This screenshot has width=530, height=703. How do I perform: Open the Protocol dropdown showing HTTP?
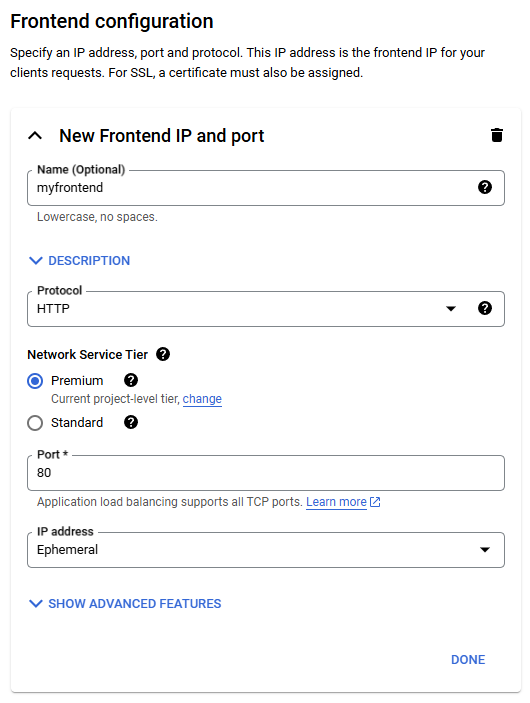click(x=266, y=309)
